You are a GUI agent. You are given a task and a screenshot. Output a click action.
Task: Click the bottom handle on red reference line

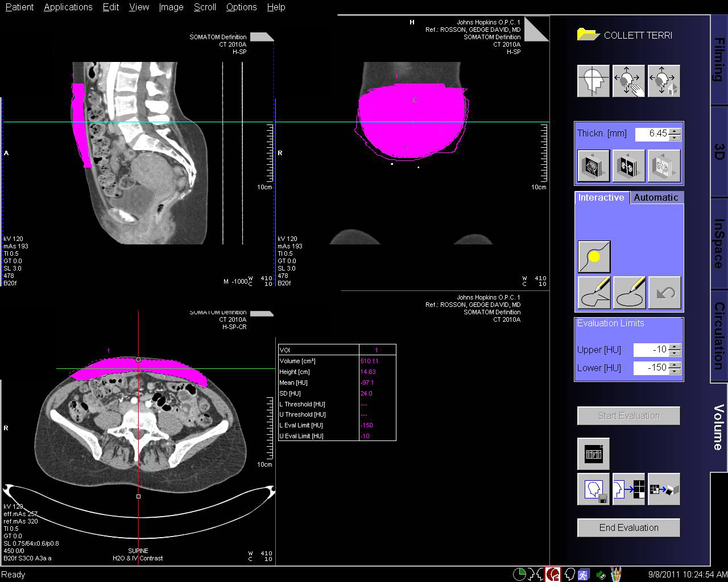click(x=138, y=496)
